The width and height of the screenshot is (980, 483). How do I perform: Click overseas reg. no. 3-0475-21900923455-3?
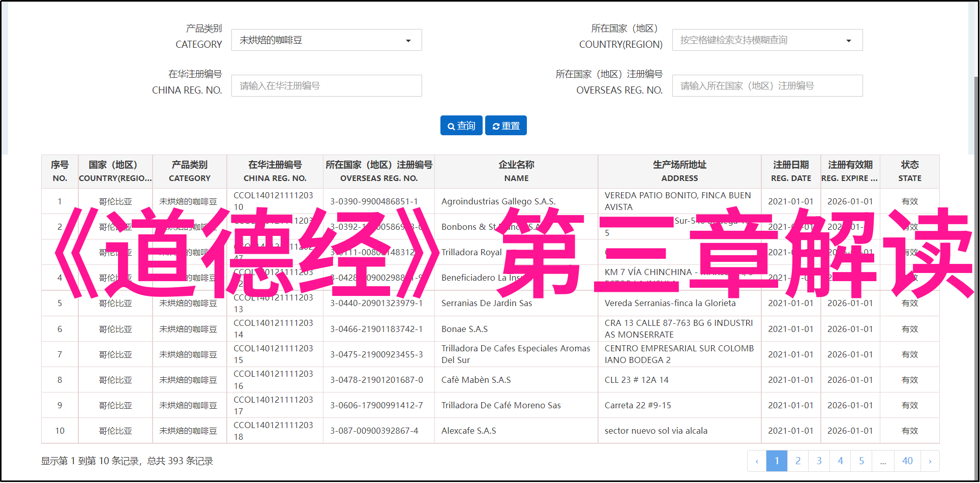376,354
